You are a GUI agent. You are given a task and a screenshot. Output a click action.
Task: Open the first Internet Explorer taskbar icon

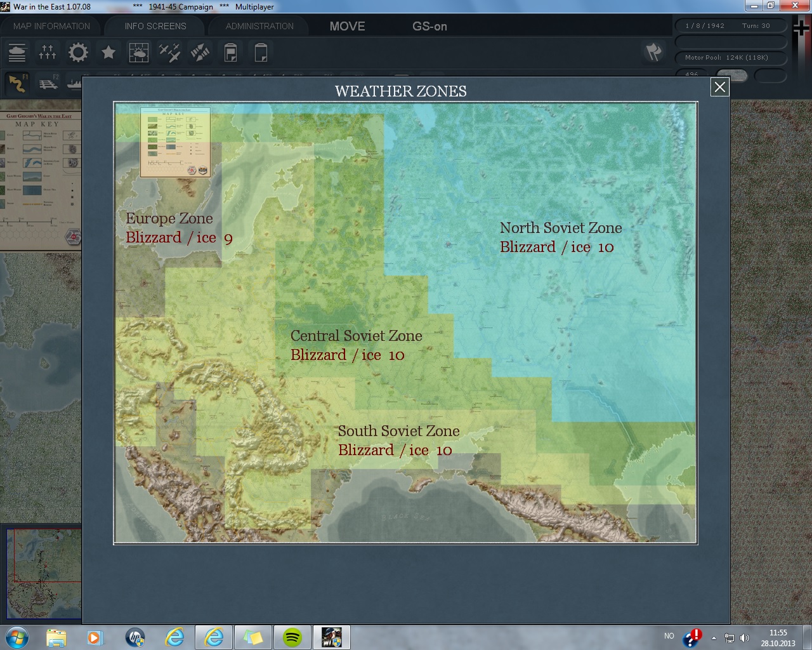pyautogui.click(x=174, y=637)
